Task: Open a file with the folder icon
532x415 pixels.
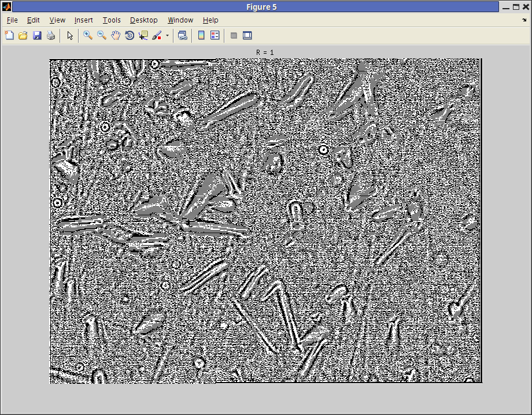Action: [23, 35]
